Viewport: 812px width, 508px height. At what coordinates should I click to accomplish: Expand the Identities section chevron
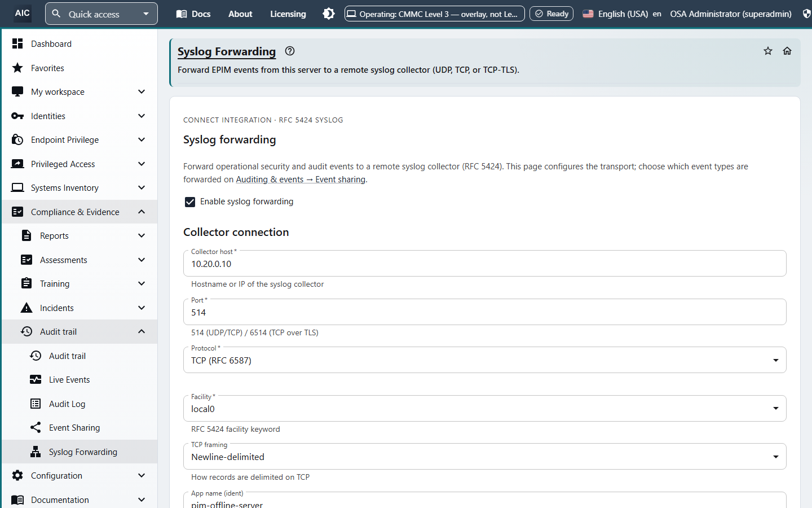(x=142, y=116)
